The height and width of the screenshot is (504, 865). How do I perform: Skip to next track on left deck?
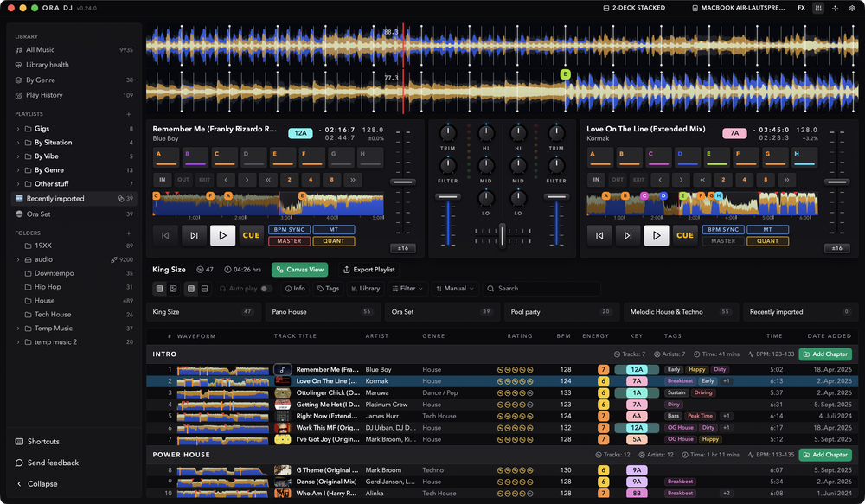tap(194, 235)
